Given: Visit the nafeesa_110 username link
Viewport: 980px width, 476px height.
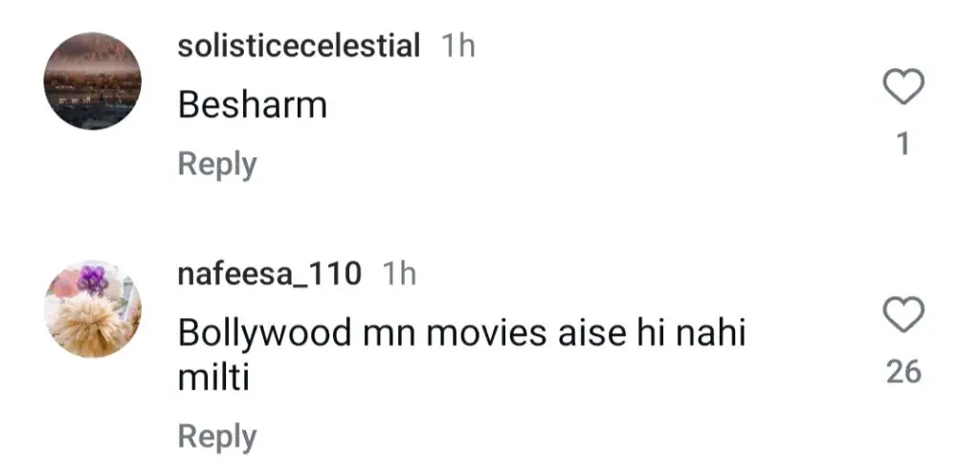Looking at the screenshot, I should pyautogui.click(x=269, y=274).
